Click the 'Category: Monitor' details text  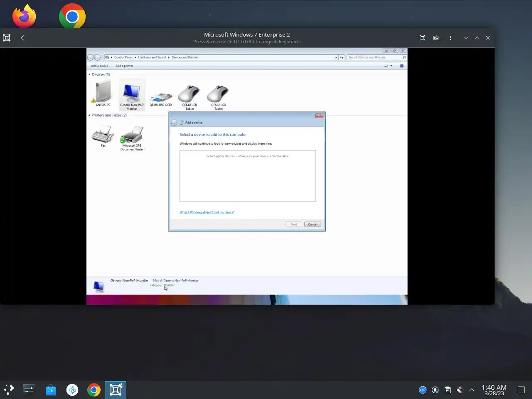162,285
